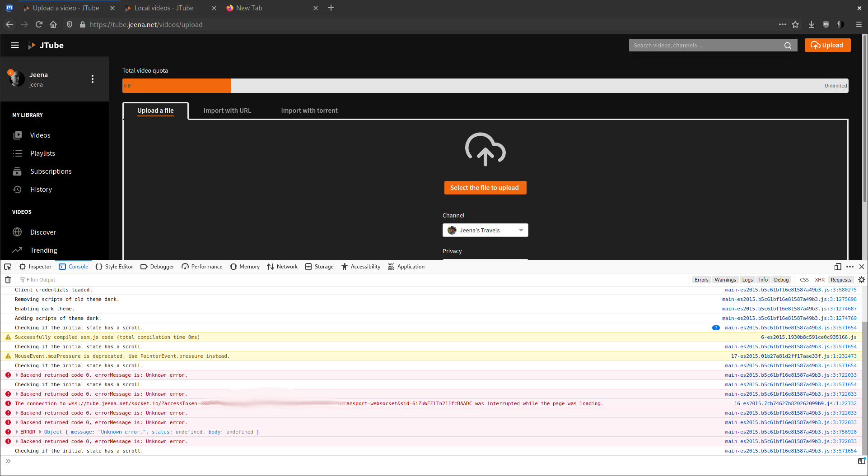Viewport: 868px width, 476px height.
Task: Click the Select the file to upload button
Action: [485, 187]
